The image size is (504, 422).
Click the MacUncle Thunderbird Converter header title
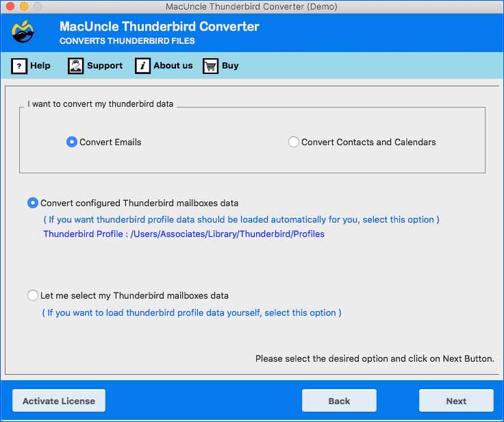[x=160, y=26]
